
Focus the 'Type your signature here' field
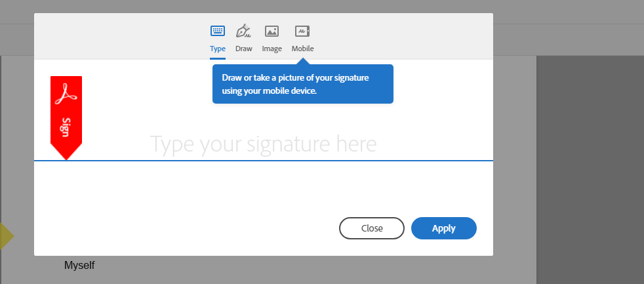pos(264,144)
